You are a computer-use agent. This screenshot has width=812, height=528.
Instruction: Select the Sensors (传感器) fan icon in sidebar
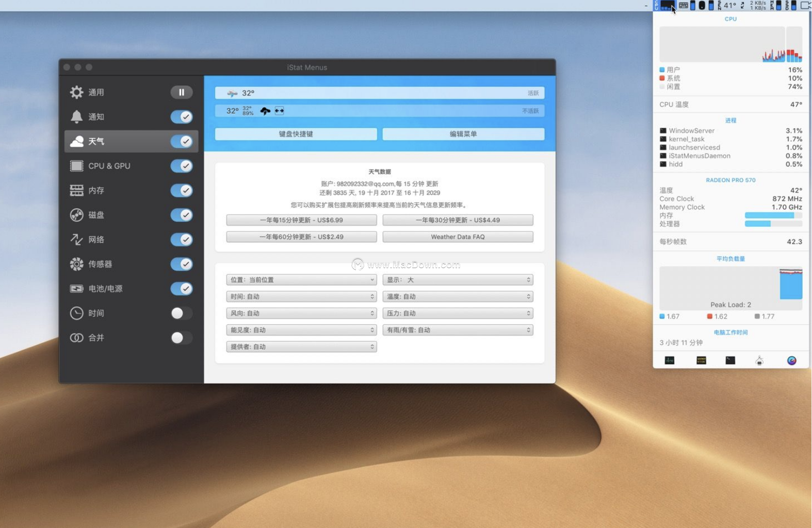point(76,264)
